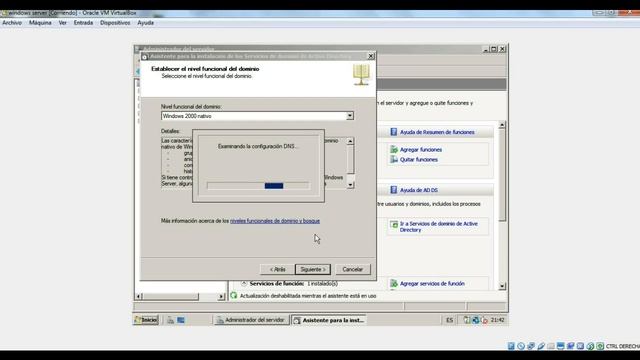Click the VirtualBox hard disk status icon
Image resolution: width=640 pixels, height=360 pixels.
click(511, 346)
